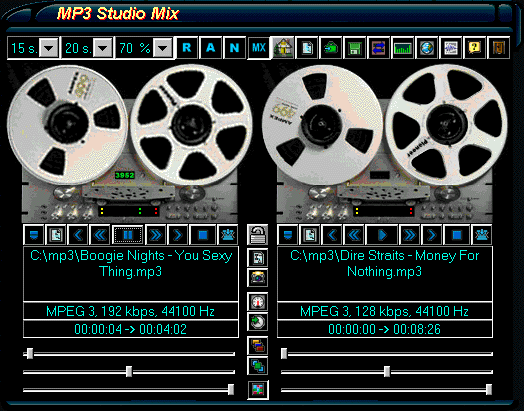This screenshot has height=411, width=524.
Task: Go to previous track on right deck
Action: [332, 235]
